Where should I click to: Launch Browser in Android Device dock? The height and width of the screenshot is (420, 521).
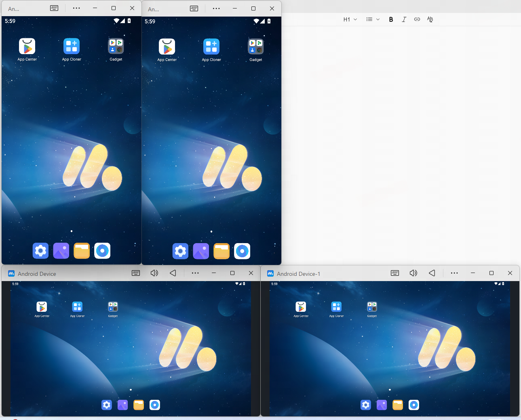point(155,405)
